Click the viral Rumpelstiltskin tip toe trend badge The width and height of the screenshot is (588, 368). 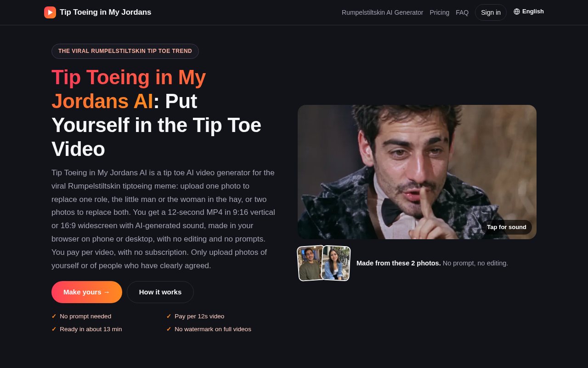pos(125,51)
